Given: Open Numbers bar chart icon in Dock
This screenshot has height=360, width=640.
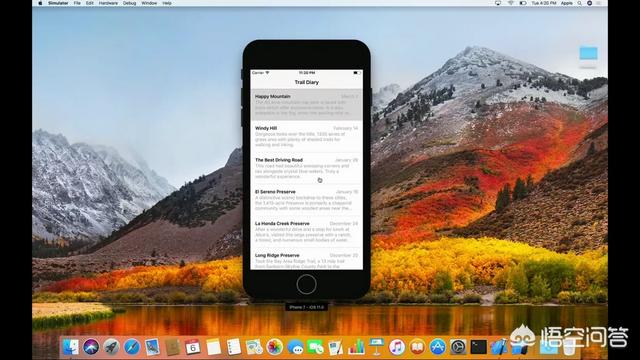Looking at the screenshot, I should (x=356, y=347).
